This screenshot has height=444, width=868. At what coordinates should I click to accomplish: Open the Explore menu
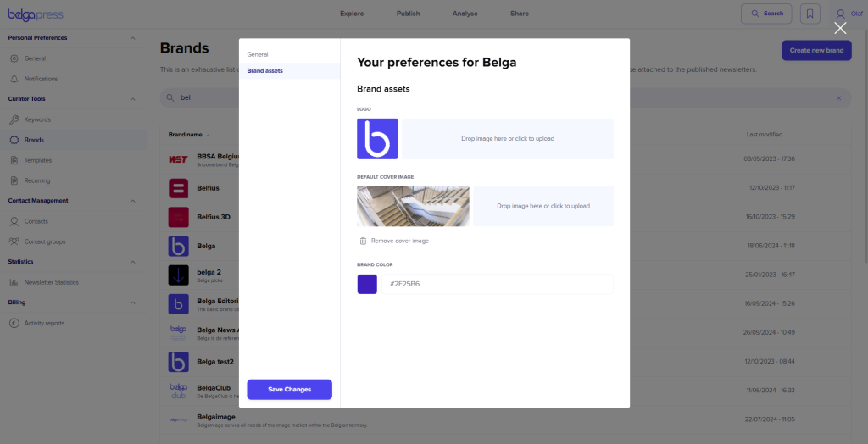click(x=352, y=14)
